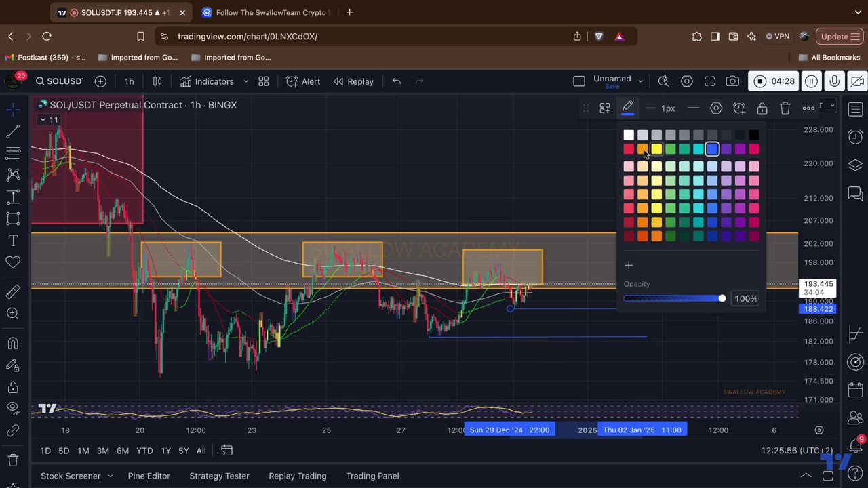Viewport: 868px width, 488px height.
Task: Open the quick search icon in top bar
Action: click(664, 81)
